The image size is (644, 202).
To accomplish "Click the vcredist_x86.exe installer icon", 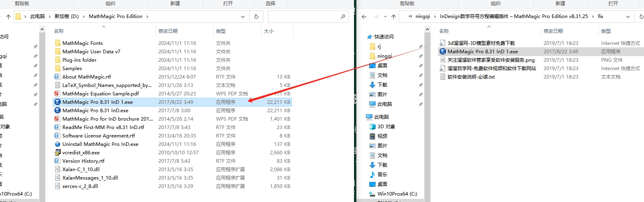I will 58,153.
